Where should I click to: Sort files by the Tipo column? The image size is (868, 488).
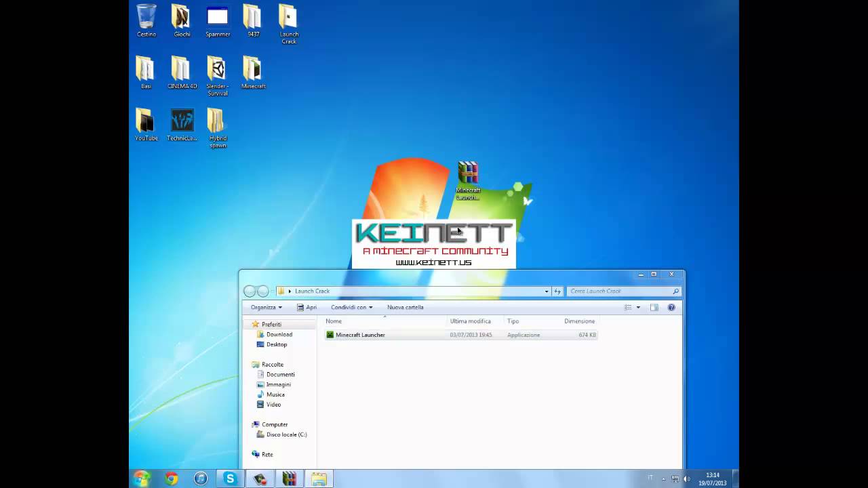pos(532,321)
